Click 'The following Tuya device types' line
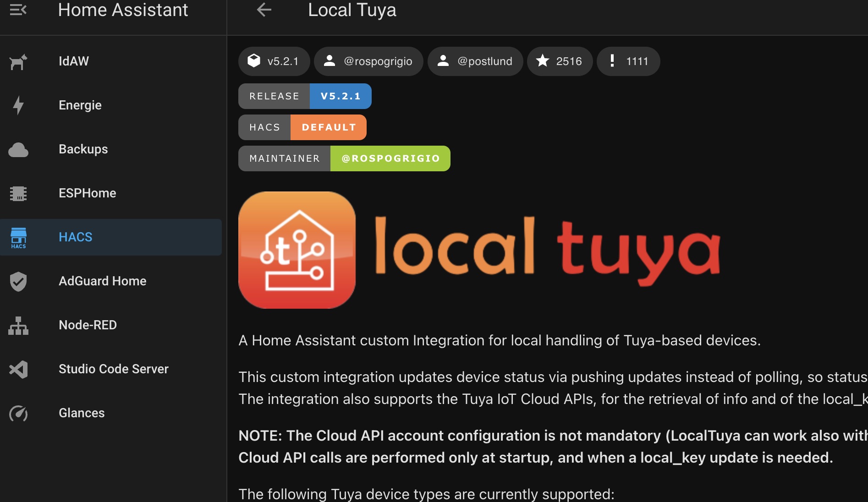Viewport: 868px width, 502px height. click(426, 494)
